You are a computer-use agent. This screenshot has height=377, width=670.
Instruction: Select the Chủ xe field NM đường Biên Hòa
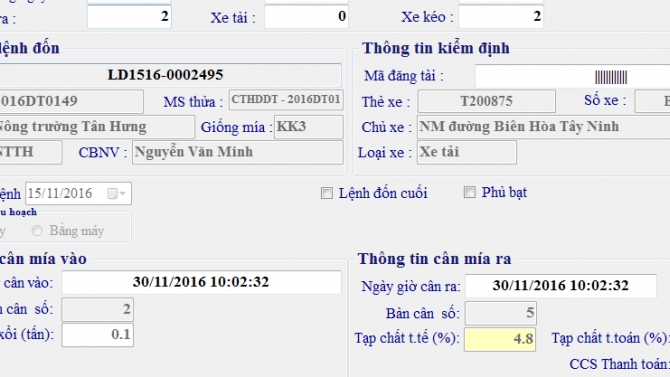tap(544, 127)
